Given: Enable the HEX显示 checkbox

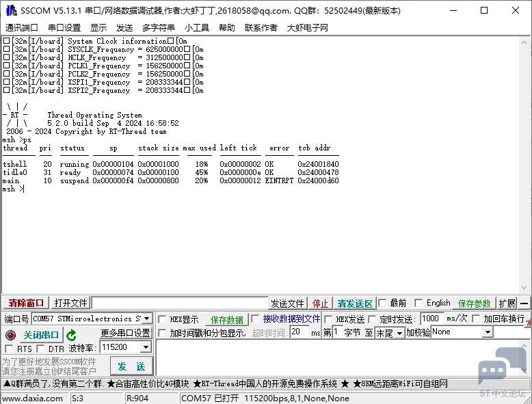Looking at the screenshot, I should (x=163, y=319).
